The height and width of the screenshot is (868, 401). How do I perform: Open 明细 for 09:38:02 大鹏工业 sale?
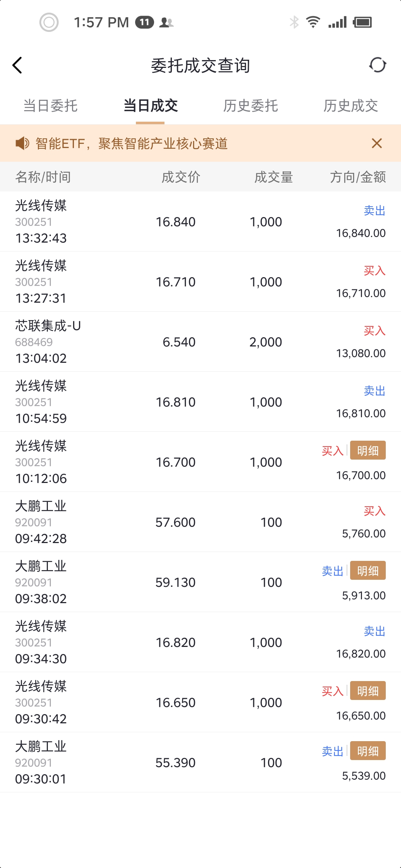tap(368, 571)
